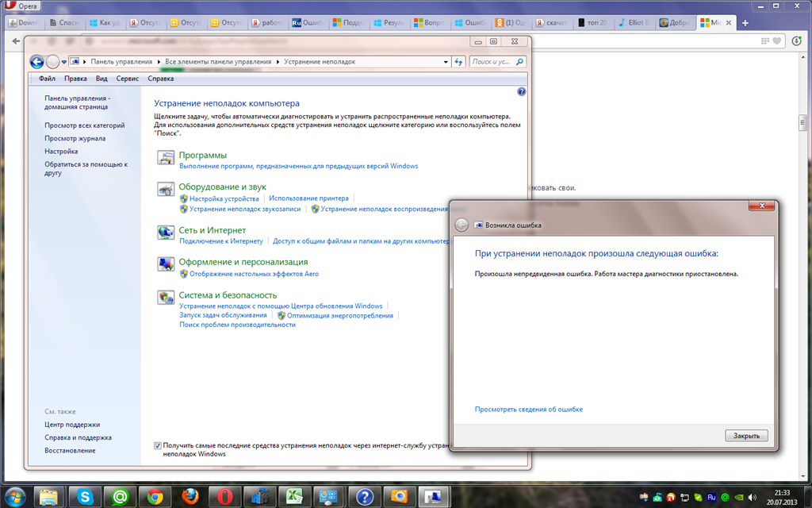The image size is (812, 508).
Task: Open Настройка устройства troubleshooter
Action: coord(224,198)
